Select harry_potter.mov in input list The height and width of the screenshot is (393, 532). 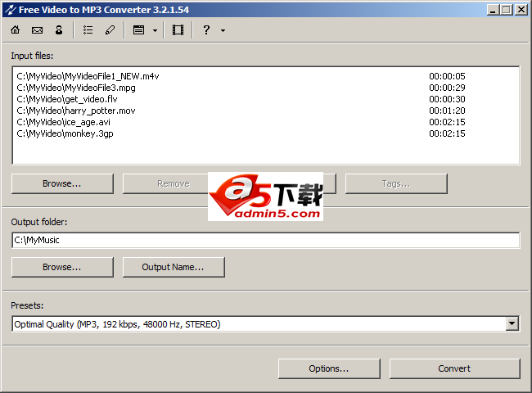pyautogui.click(x=76, y=111)
